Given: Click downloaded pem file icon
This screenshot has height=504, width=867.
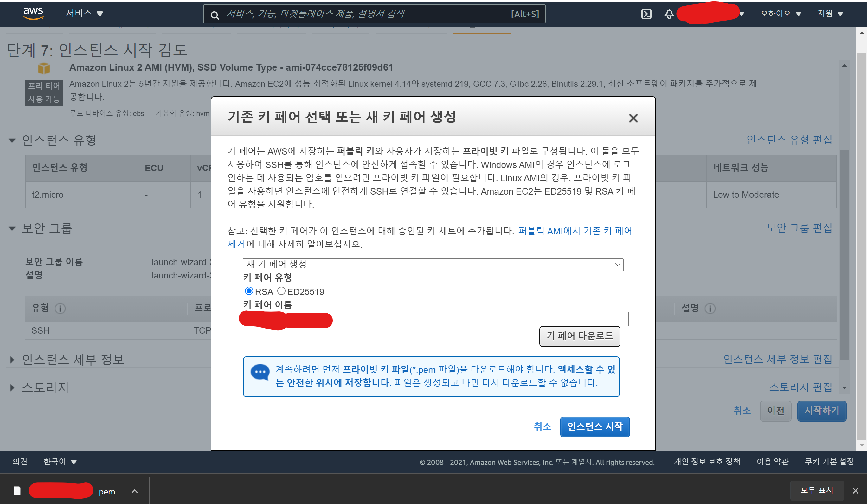Looking at the screenshot, I should 17,491.
